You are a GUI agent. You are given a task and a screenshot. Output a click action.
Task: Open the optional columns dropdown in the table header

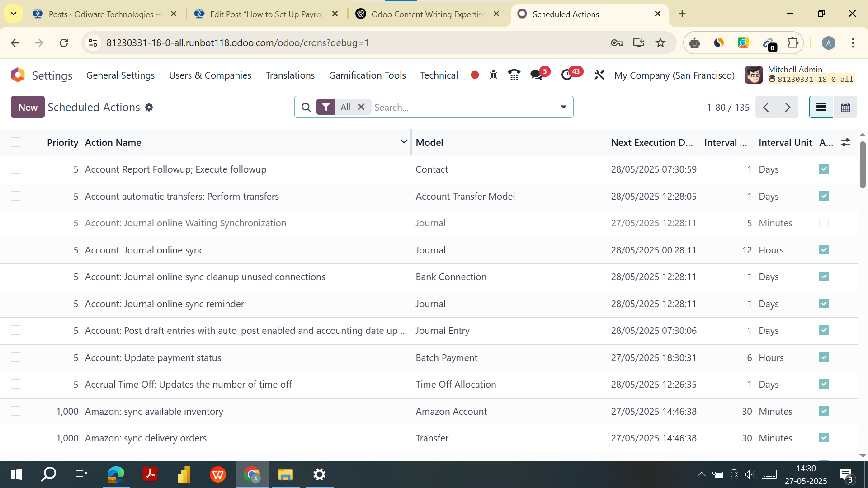point(846,142)
